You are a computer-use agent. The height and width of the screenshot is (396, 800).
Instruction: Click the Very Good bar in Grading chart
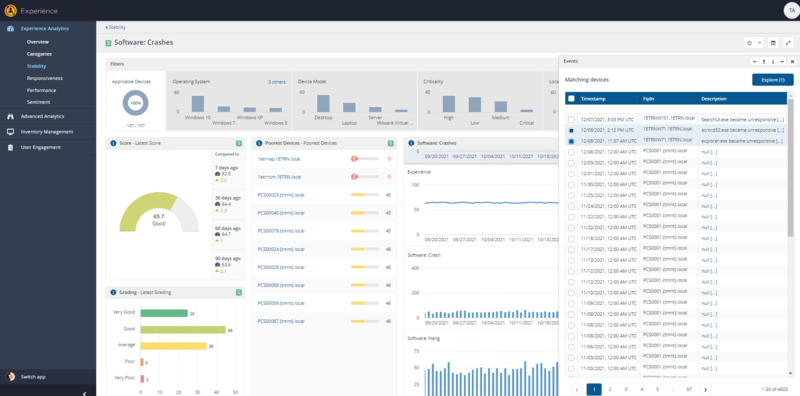coord(164,313)
